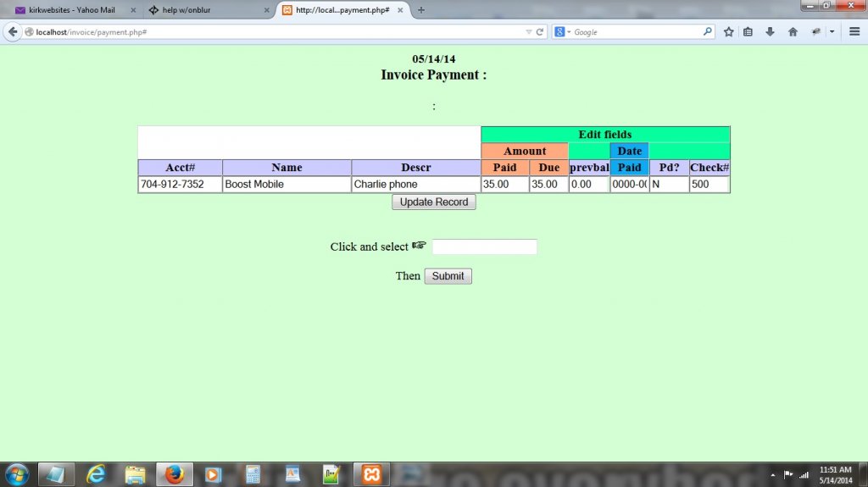The height and width of the screenshot is (487, 868).
Task: Click the Edit fields header cell
Action: point(605,135)
